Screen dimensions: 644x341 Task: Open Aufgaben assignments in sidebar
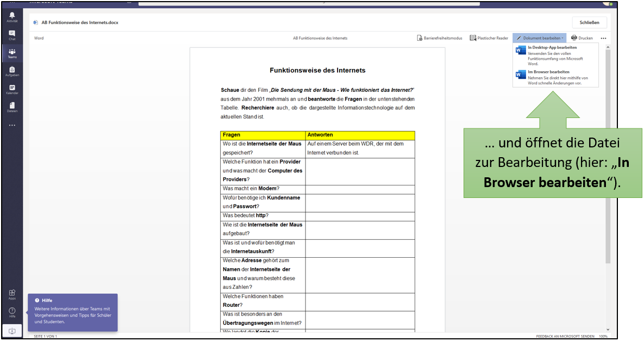click(x=12, y=71)
